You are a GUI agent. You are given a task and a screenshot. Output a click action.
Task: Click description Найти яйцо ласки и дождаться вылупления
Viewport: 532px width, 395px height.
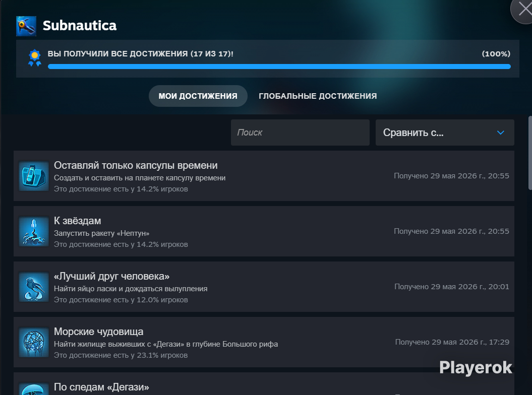tap(131, 289)
